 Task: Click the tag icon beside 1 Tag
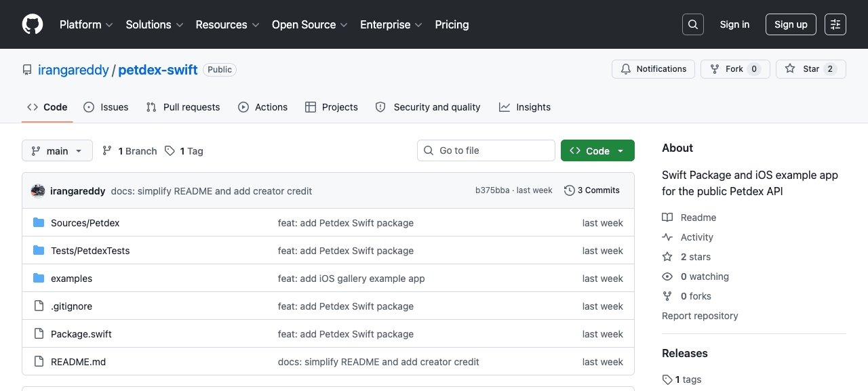click(x=170, y=150)
